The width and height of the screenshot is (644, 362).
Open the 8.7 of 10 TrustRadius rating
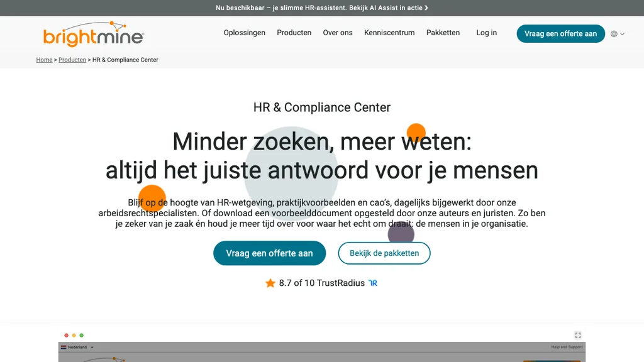tap(321, 283)
